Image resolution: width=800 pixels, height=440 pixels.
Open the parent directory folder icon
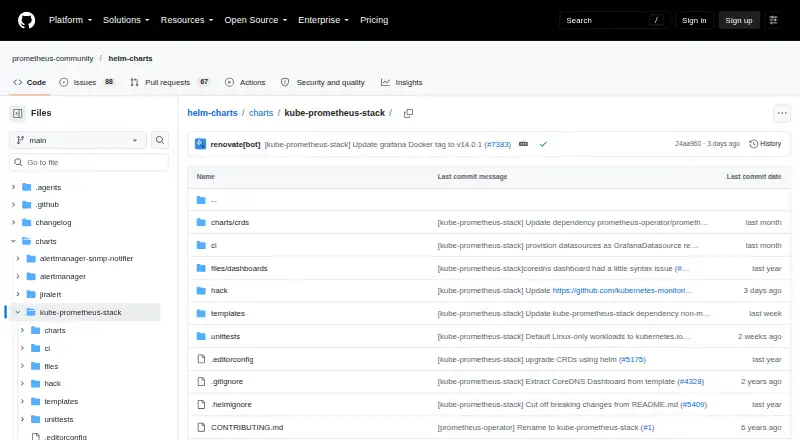[201, 200]
